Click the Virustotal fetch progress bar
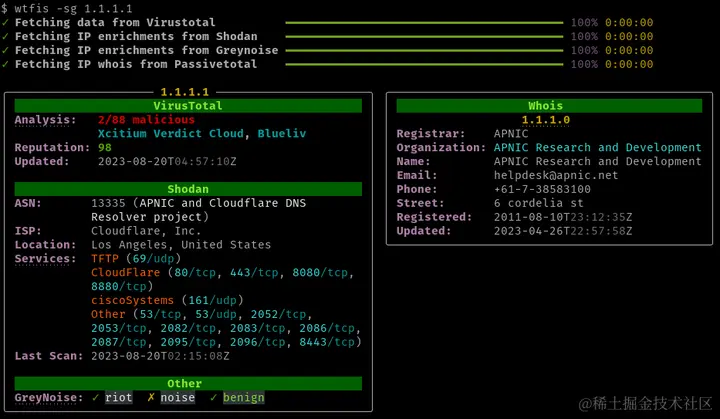This screenshot has width=720, height=419. click(x=424, y=23)
